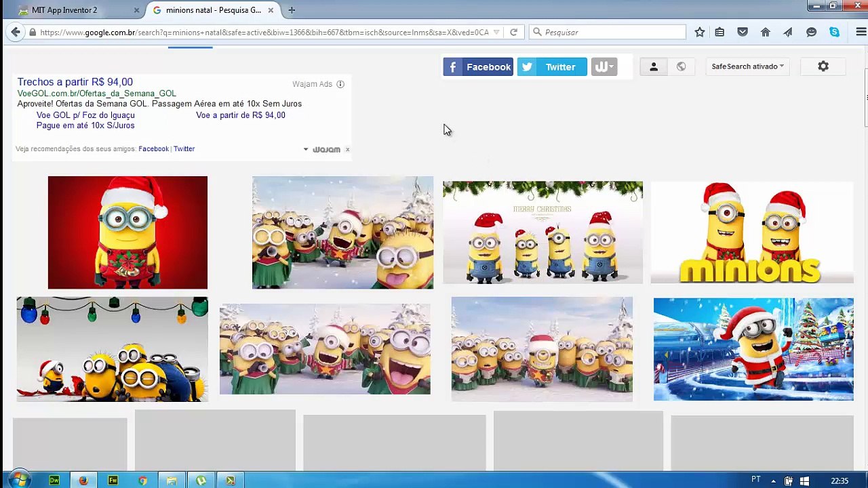
Task: Launch Dreamweaver from the taskbar
Action: coord(54,481)
